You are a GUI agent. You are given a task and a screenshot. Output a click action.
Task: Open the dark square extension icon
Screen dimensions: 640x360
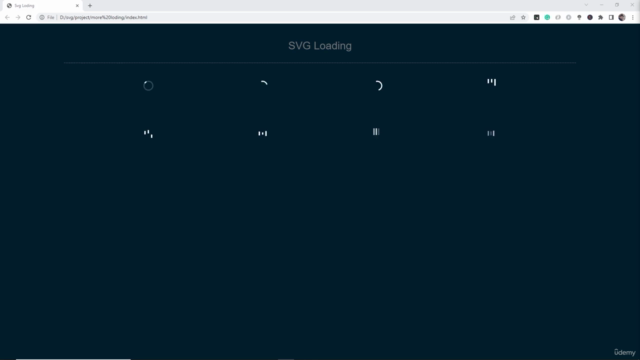[536, 18]
